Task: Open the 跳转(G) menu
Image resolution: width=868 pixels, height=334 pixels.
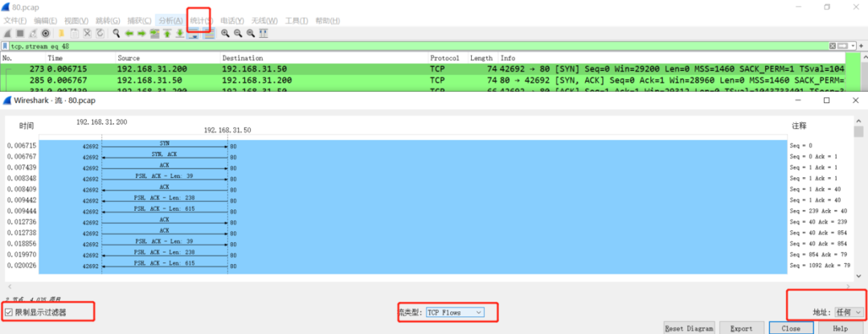Action: click(108, 20)
